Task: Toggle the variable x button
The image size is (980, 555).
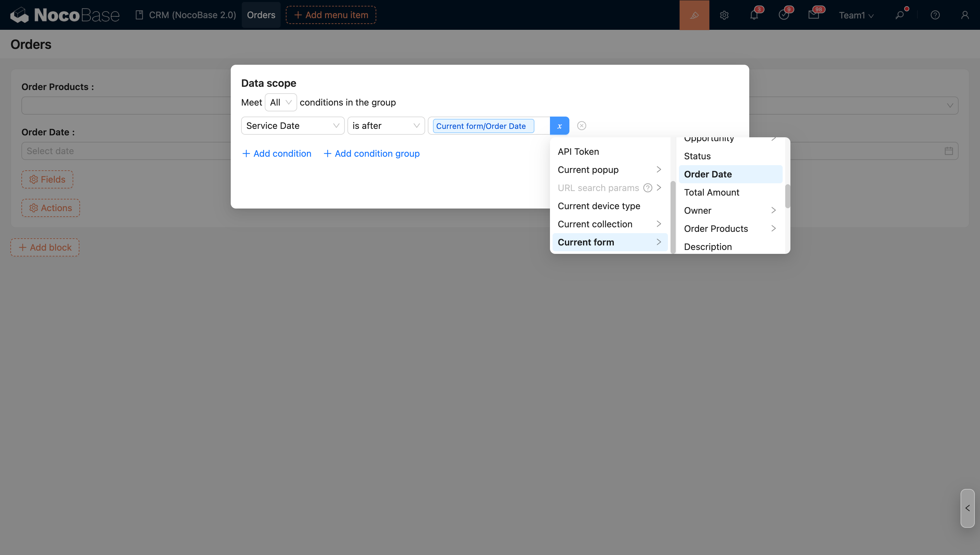Action: click(559, 126)
